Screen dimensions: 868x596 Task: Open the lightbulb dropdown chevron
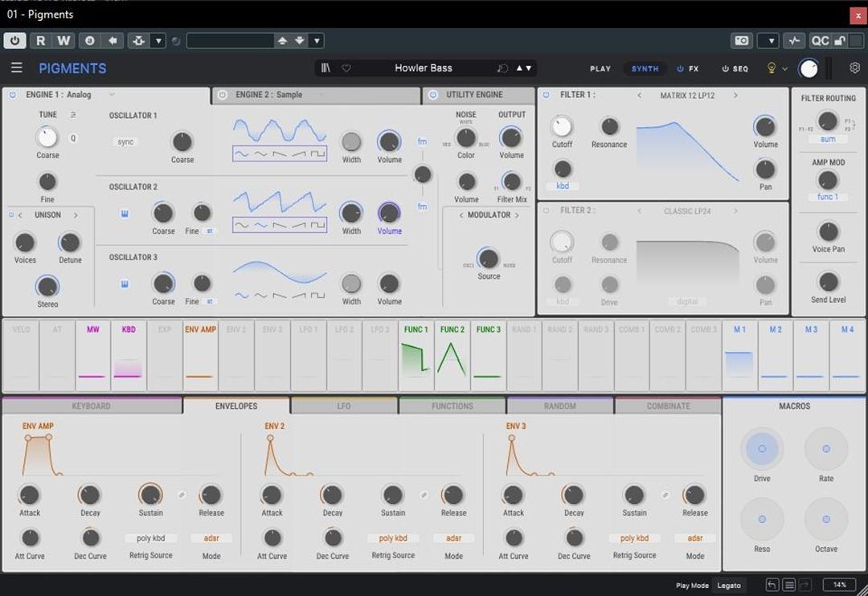pos(784,68)
